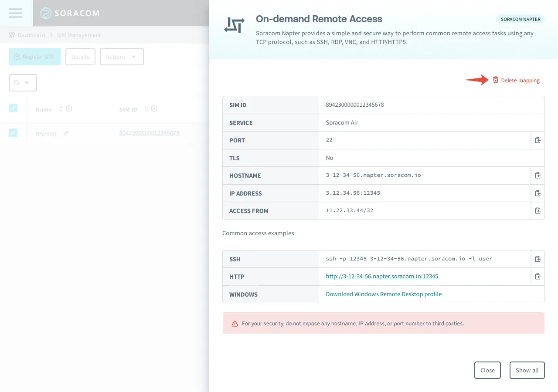Click the On-demand Remote Access heading
558x392 pixels.
pos(319,19)
